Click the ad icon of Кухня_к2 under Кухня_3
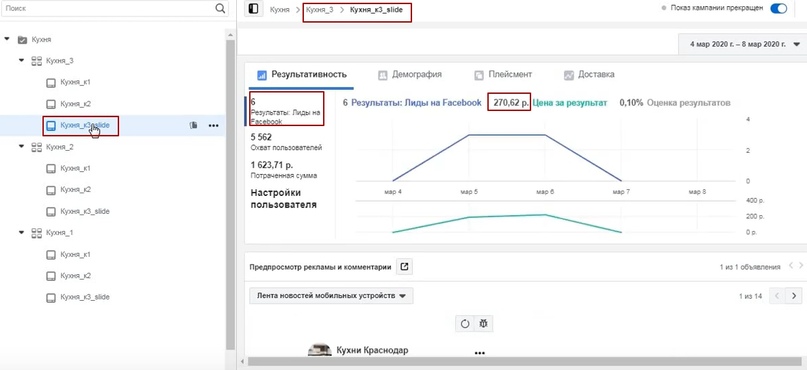 [50, 104]
